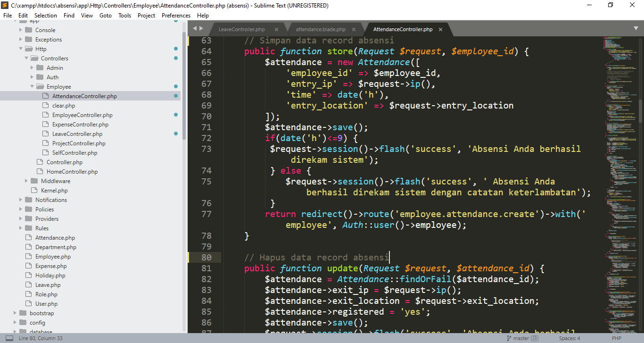644x343 pixels.
Task: Place cursor on '$attendance->save();' at line 71
Action: (316, 127)
